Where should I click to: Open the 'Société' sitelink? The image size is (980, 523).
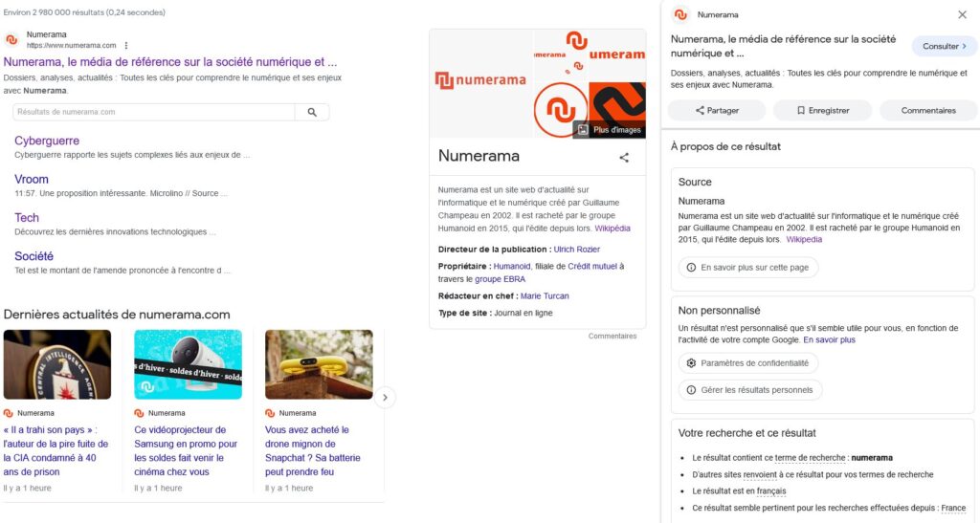33,256
